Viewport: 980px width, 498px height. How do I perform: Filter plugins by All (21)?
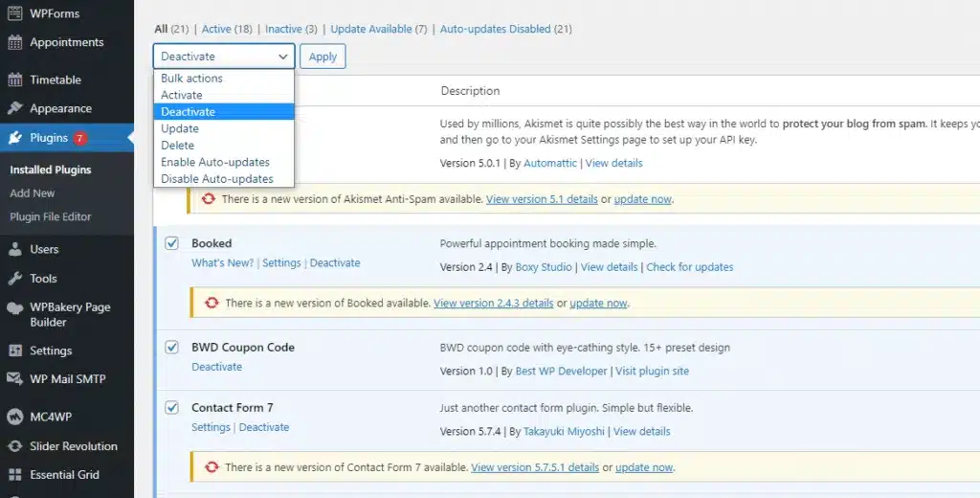coord(171,29)
